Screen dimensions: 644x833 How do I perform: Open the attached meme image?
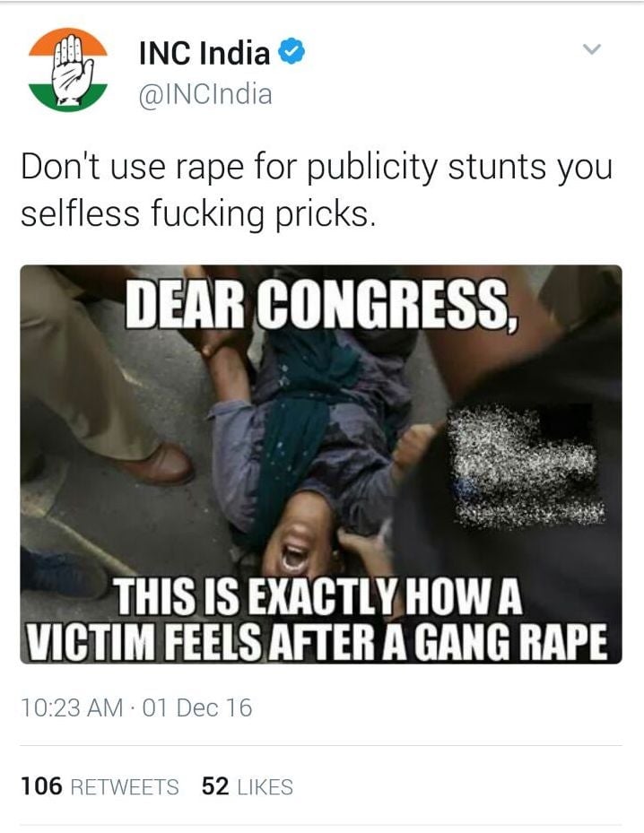pos(321,464)
